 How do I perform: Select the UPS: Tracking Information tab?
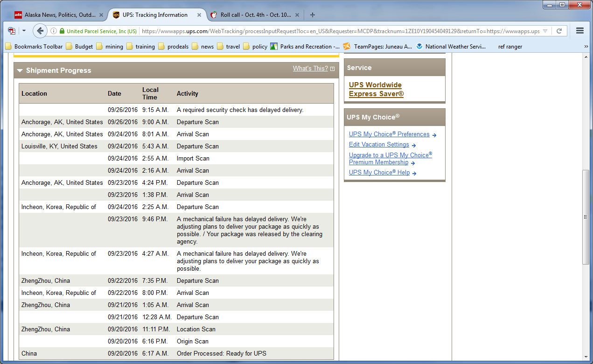pyautogui.click(x=155, y=15)
